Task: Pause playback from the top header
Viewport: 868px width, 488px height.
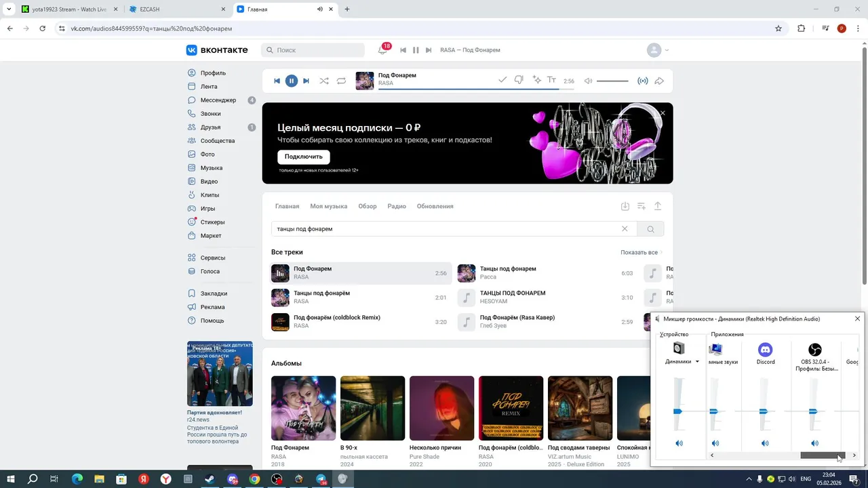Action: (416, 50)
